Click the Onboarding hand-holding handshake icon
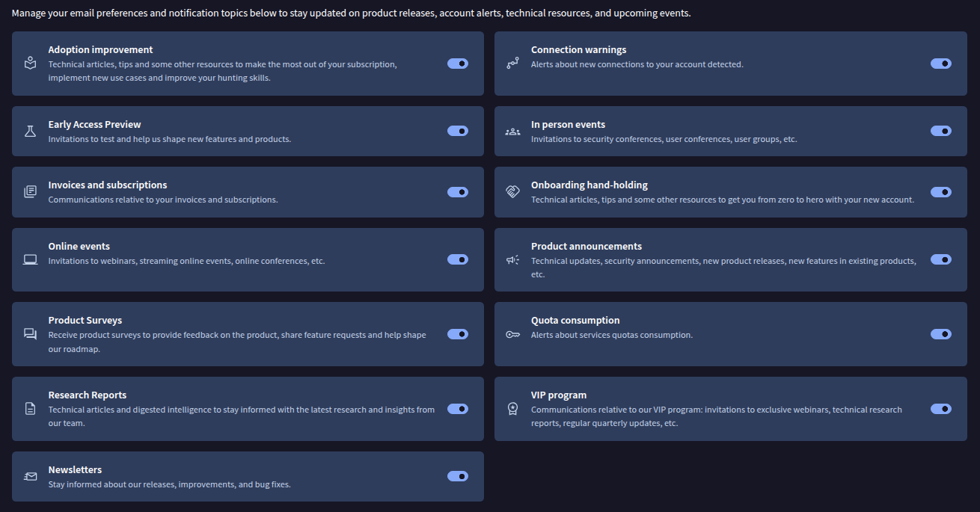Viewport: 980px width, 512px height. 512,192
